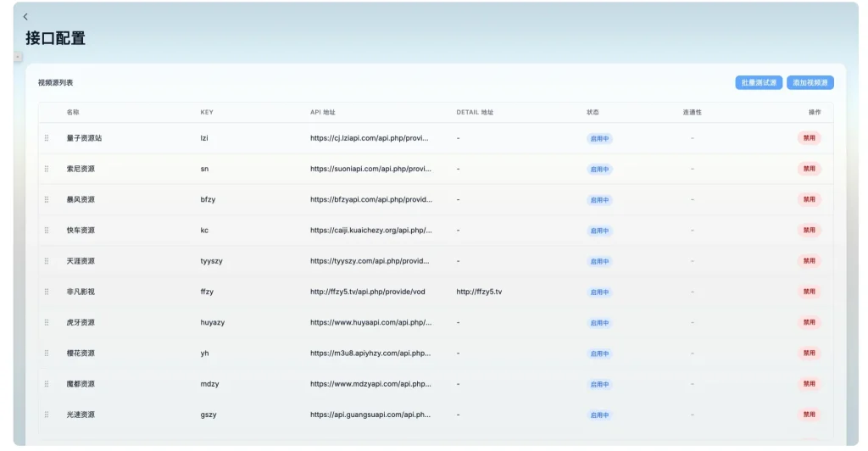
Task: Click the drag handle for 索尼资源 row
Action: pos(47,169)
